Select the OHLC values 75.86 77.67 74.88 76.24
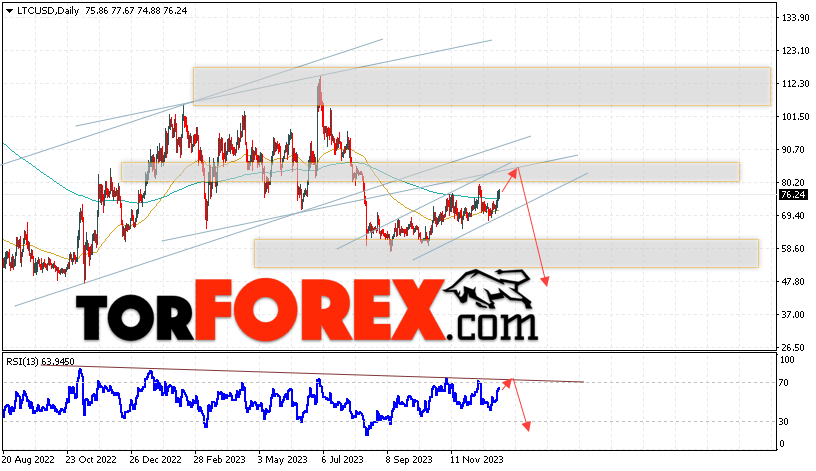816x471 pixels. click(136, 10)
